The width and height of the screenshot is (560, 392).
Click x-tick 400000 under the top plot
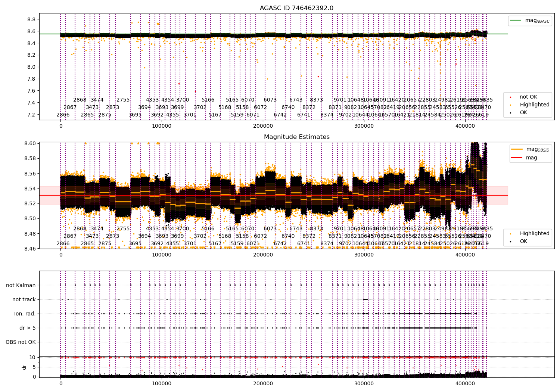[x=465, y=126]
